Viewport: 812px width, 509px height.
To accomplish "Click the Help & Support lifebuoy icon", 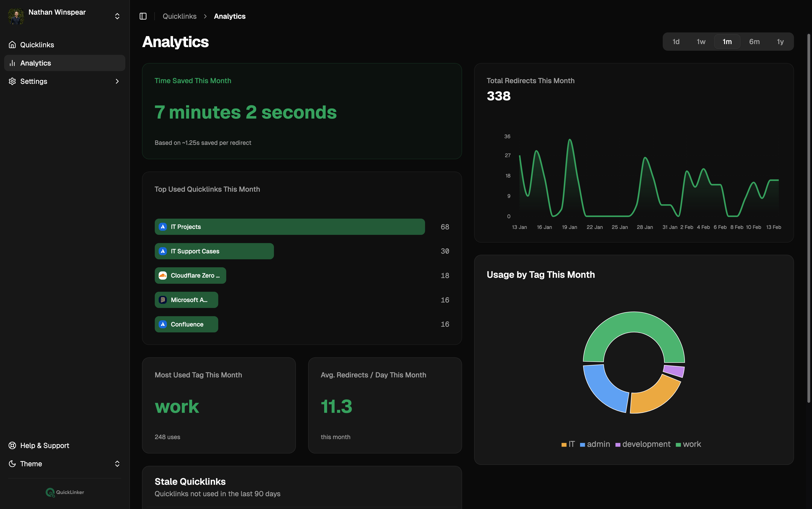I will [x=13, y=445].
